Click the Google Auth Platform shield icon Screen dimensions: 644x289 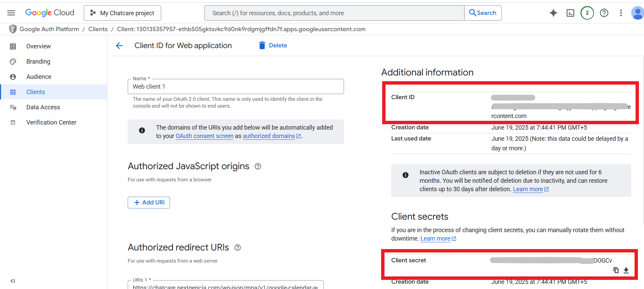[13, 29]
